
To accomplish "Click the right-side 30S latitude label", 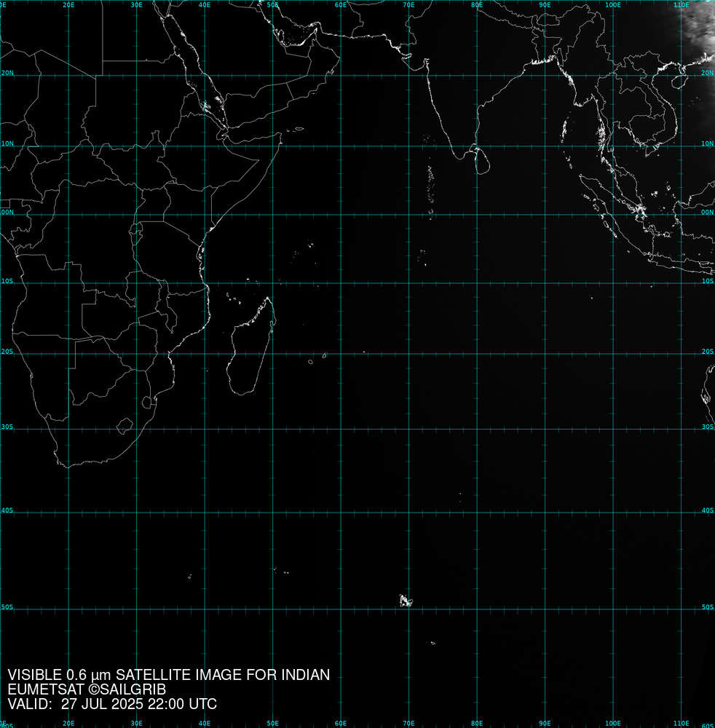I will coord(708,427).
